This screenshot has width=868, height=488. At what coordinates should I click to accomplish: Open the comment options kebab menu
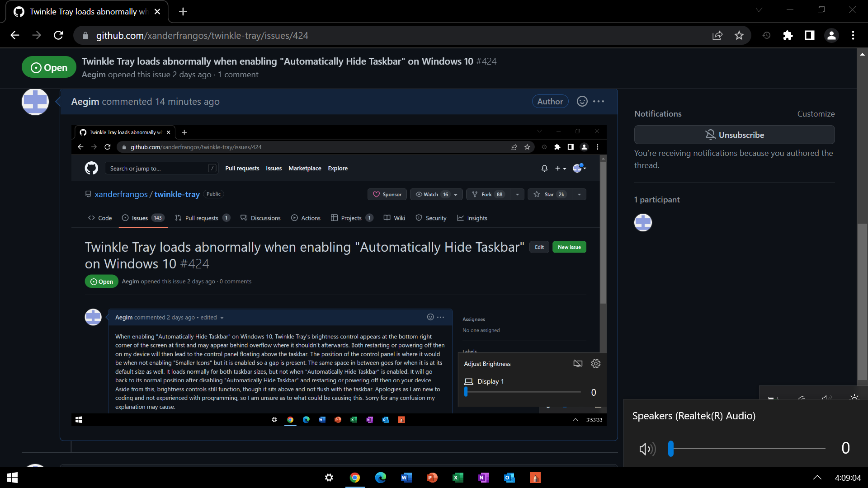(x=599, y=101)
